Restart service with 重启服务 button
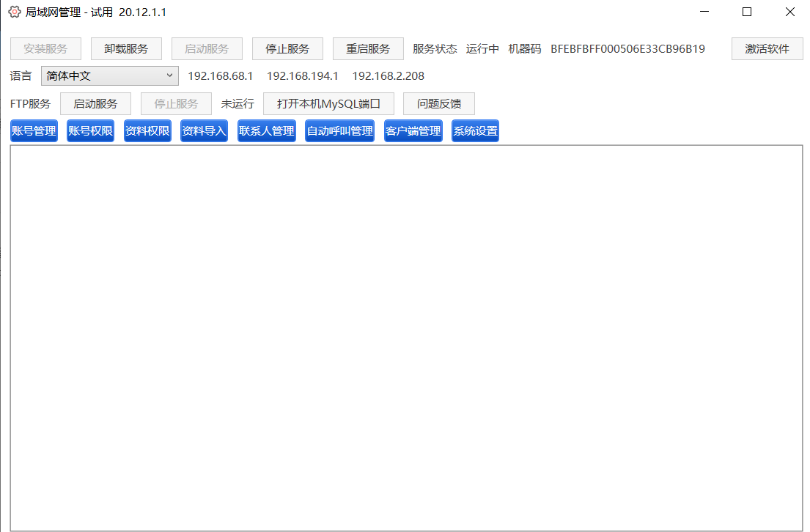Screen dimensions: 810x532 (368, 49)
